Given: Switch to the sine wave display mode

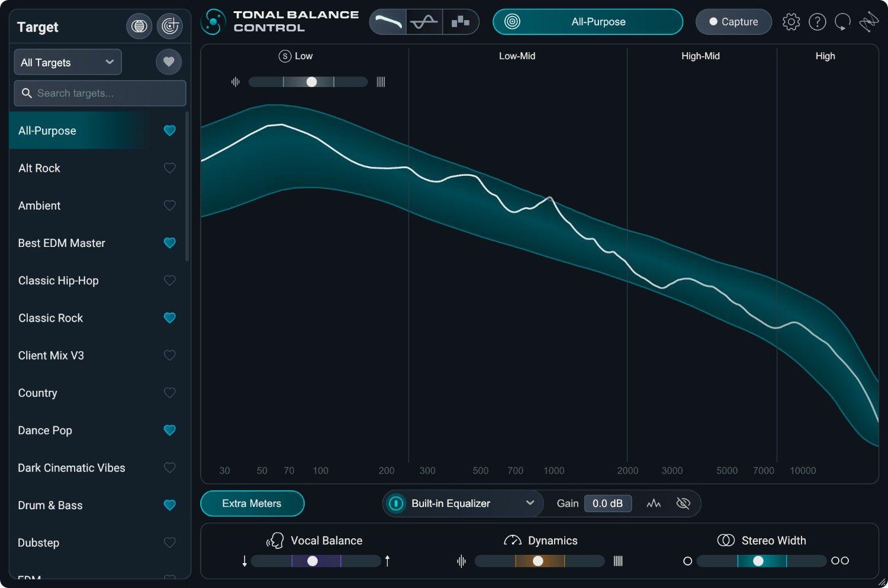Looking at the screenshot, I should 424,21.
